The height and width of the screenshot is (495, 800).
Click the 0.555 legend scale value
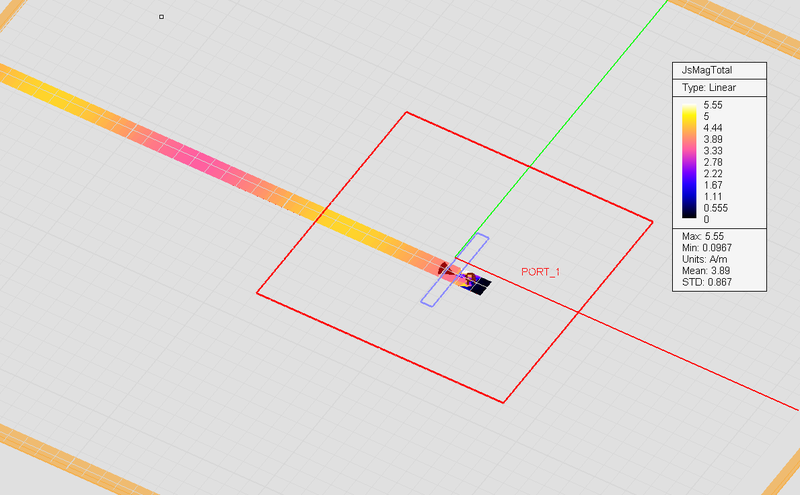point(715,208)
